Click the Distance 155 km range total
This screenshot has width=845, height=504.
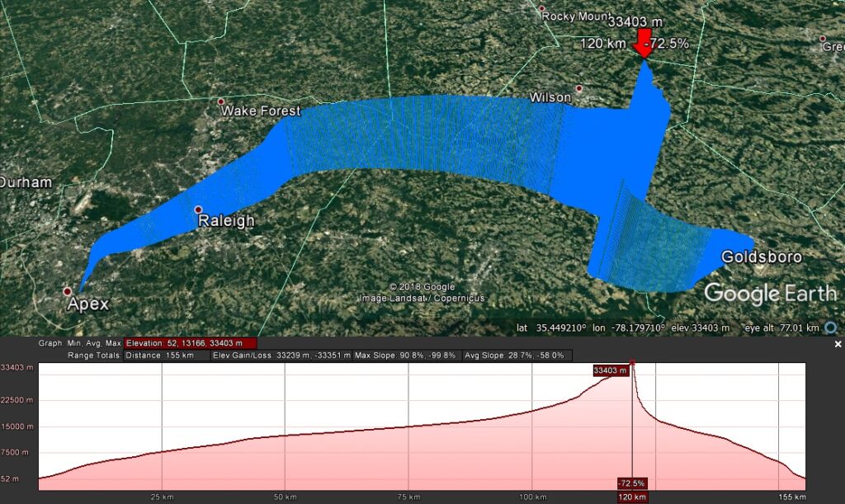pyautogui.click(x=165, y=355)
